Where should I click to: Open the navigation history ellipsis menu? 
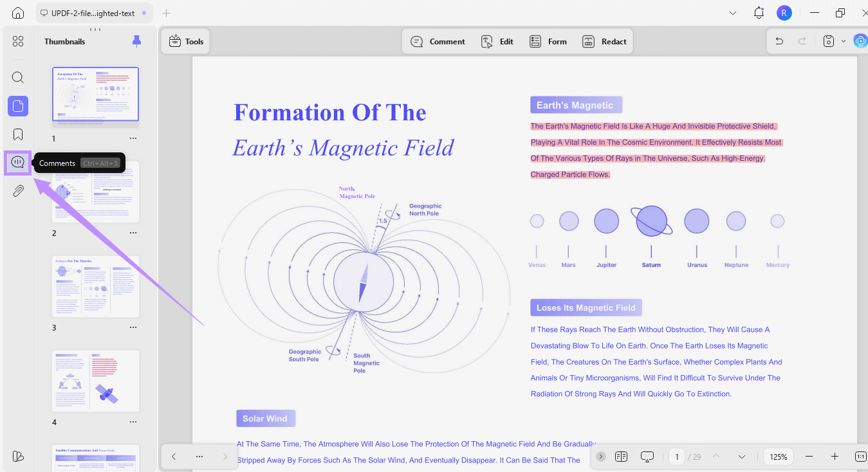pos(199,457)
